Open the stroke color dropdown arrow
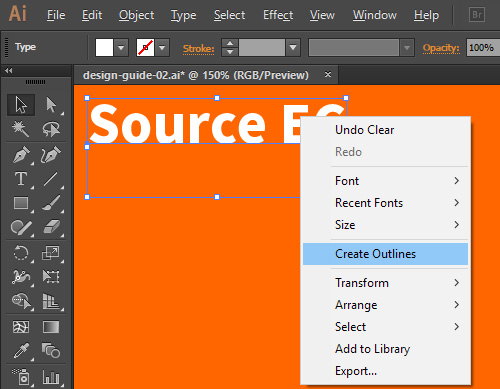 pos(162,48)
